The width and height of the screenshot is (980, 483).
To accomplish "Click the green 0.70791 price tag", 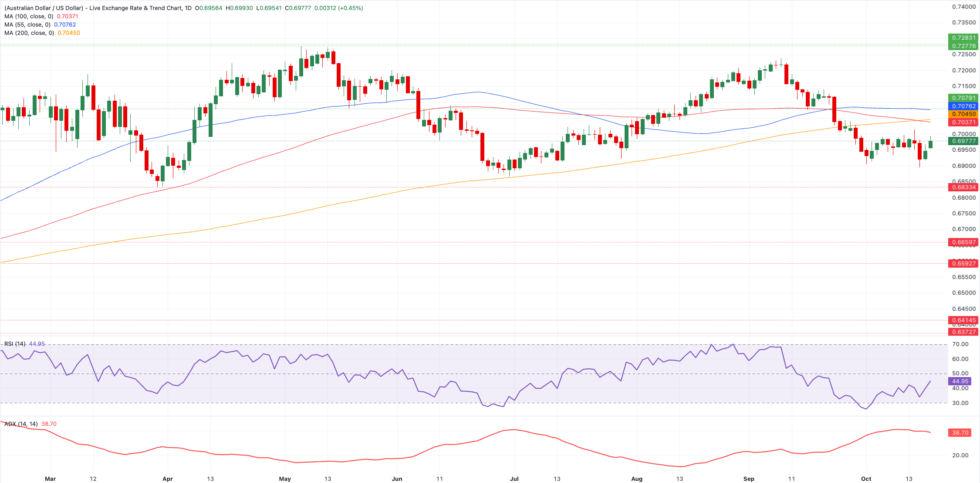I will click(x=963, y=98).
